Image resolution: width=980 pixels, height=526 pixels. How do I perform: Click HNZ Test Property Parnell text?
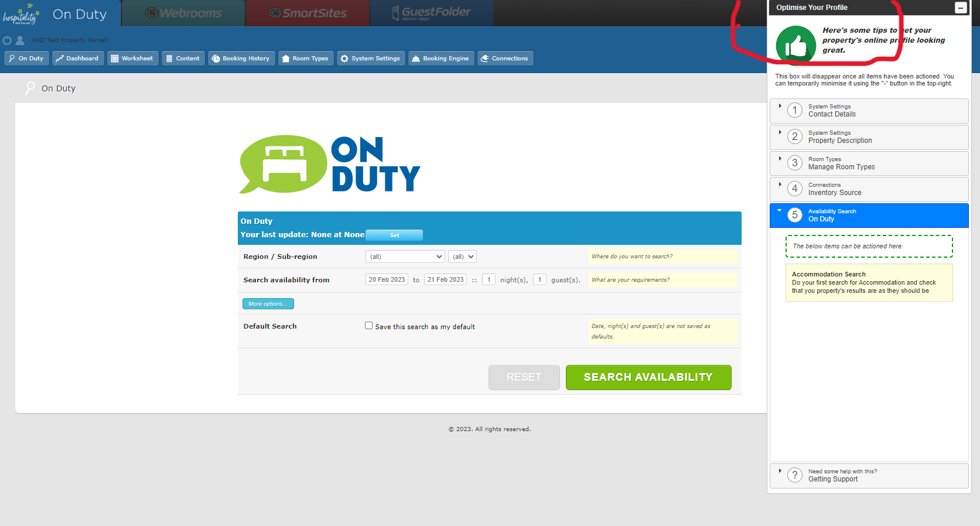coord(70,40)
